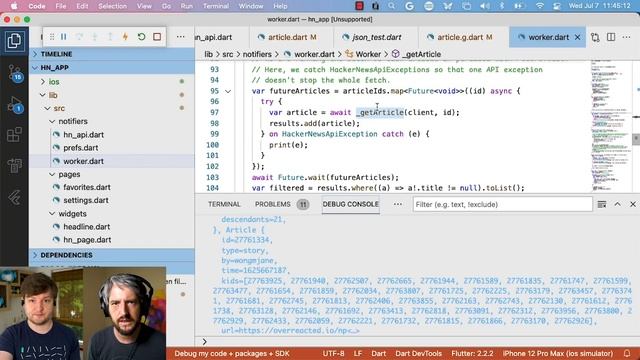This screenshot has width=640, height=360.
Task: Expand the DEPENDENCIES section
Action: (x=112, y=255)
